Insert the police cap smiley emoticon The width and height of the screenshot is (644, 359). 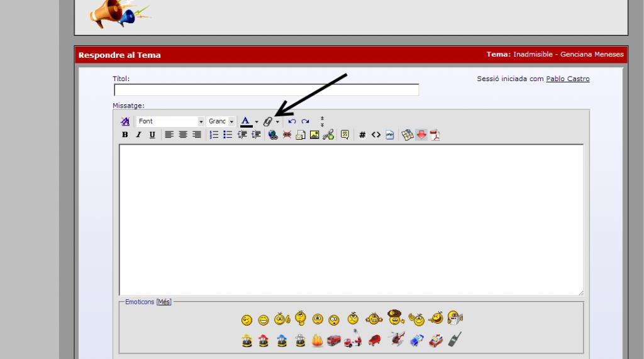tap(396, 317)
